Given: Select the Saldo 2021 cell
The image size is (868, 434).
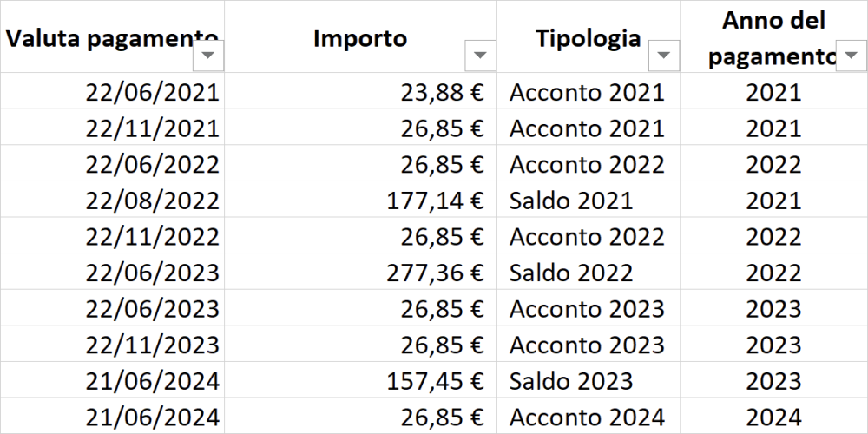Looking at the screenshot, I should 589,200.
